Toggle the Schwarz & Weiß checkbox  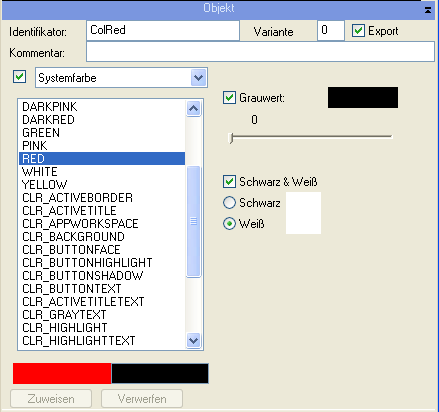(x=229, y=182)
